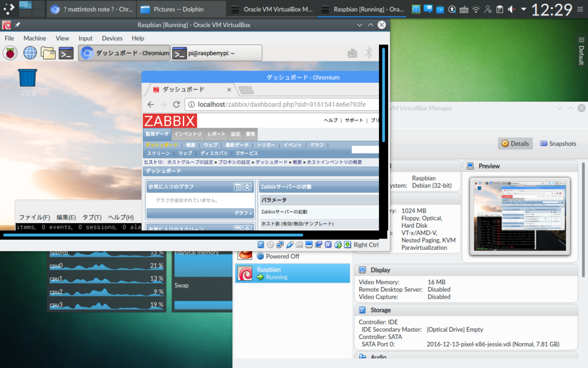Open the 最新データ submenu link

pyautogui.click(x=237, y=145)
